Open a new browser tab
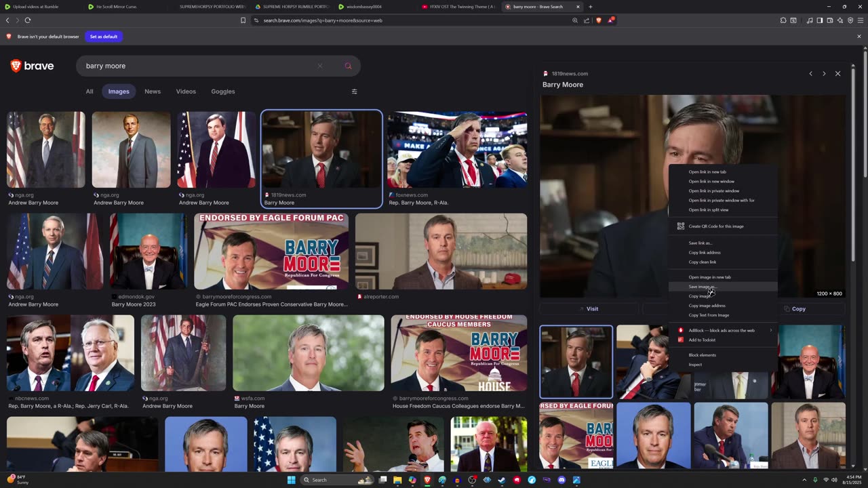 [590, 7]
